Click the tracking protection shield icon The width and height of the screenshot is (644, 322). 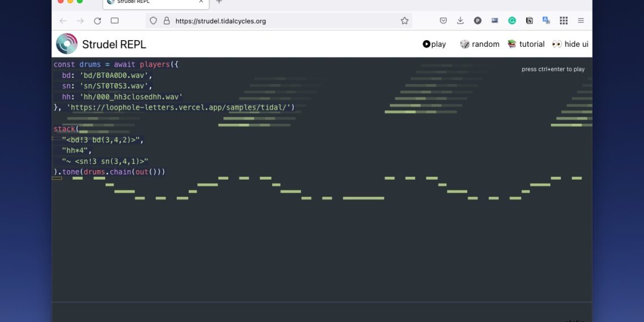(153, 21)
